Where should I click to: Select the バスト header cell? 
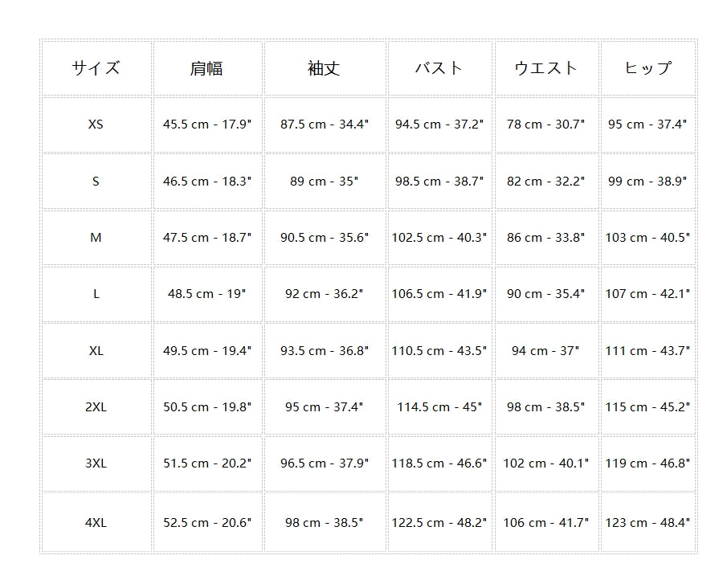pyautogui.click(x=439, y=68)
